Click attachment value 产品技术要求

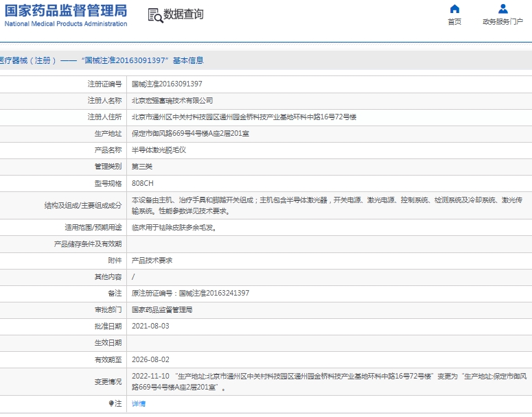pyautogui.click(x=152, y=261)
